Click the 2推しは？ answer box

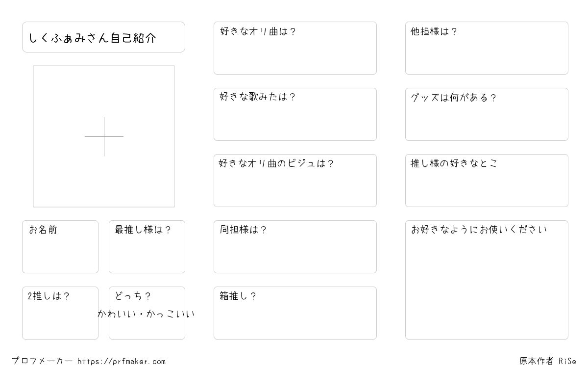click(x=60, y=313)
